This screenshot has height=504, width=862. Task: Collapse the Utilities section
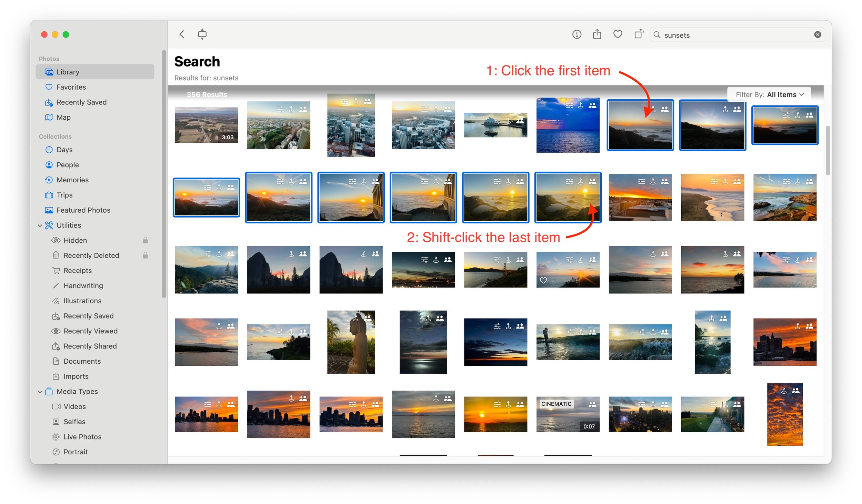[x=40, y=225]
